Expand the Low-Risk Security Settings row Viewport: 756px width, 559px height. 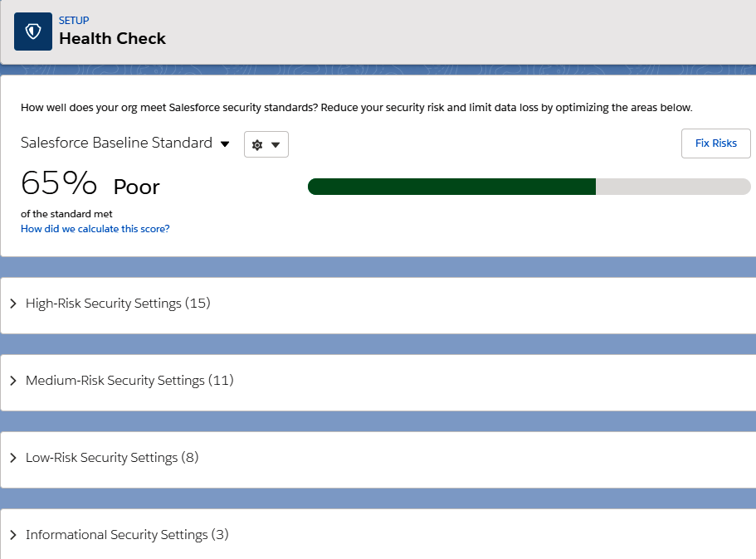click(112, 457)
